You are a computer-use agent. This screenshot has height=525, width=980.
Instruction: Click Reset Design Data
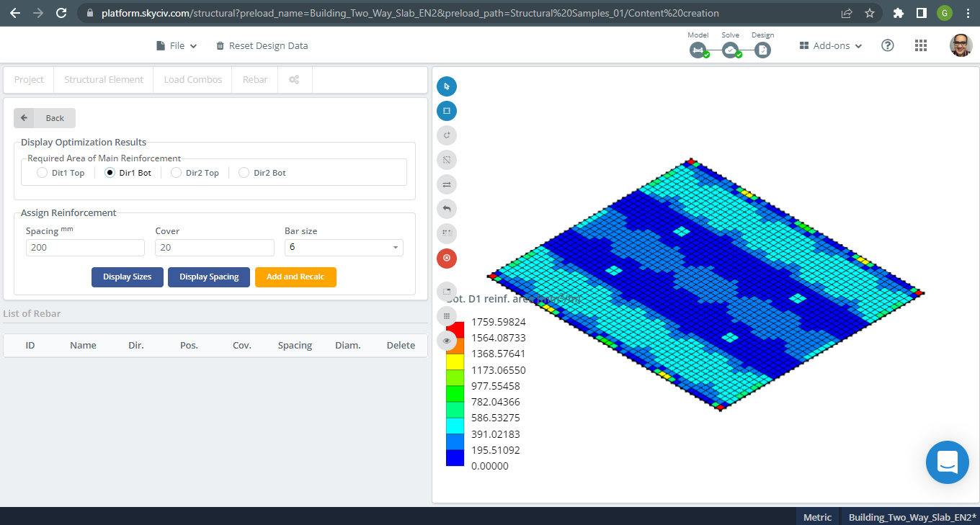[x=262, y=45]
